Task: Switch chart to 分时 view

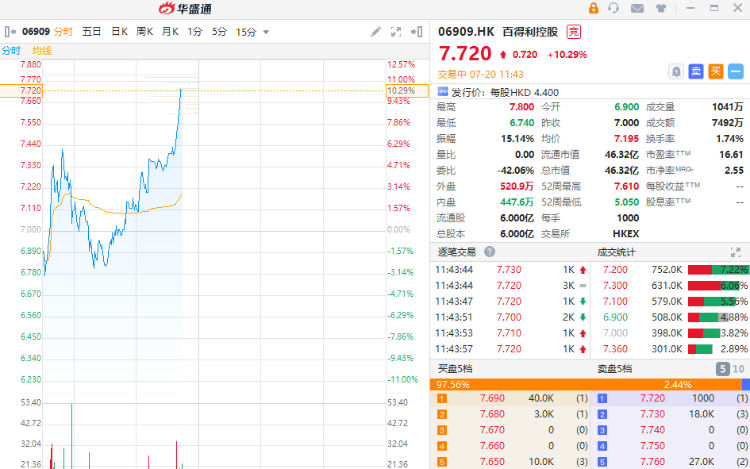Action: point(63,32)
